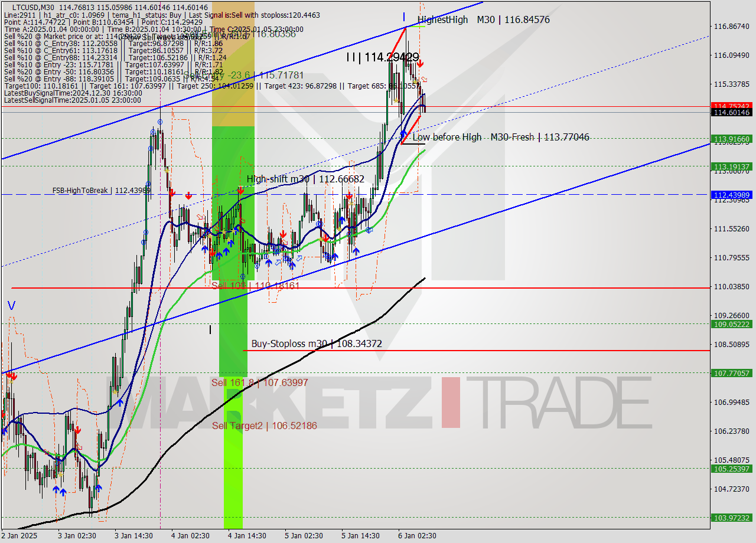
Task: Click the green 113.91660 price tag
Action: coord(732,139)
